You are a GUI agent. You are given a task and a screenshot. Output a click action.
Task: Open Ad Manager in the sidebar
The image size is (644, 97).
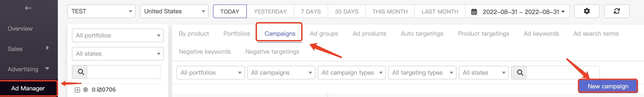point(28,88)
